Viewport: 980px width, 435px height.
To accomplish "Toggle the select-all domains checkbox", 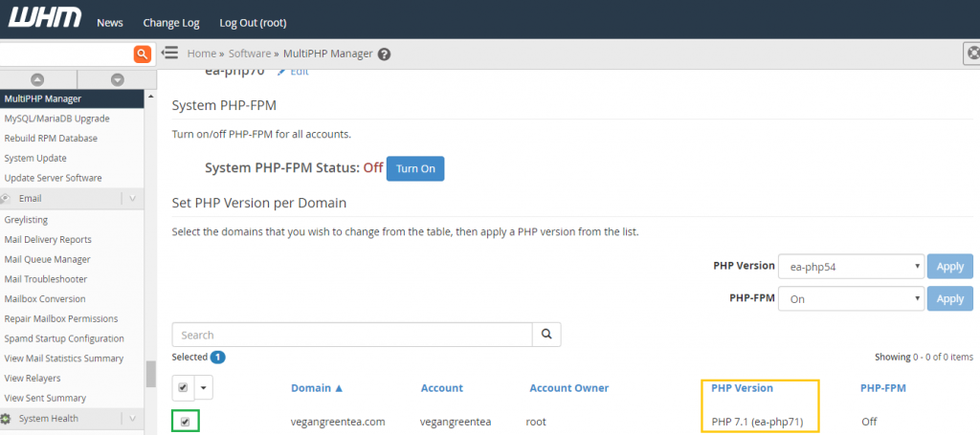I will pos(183,388).
